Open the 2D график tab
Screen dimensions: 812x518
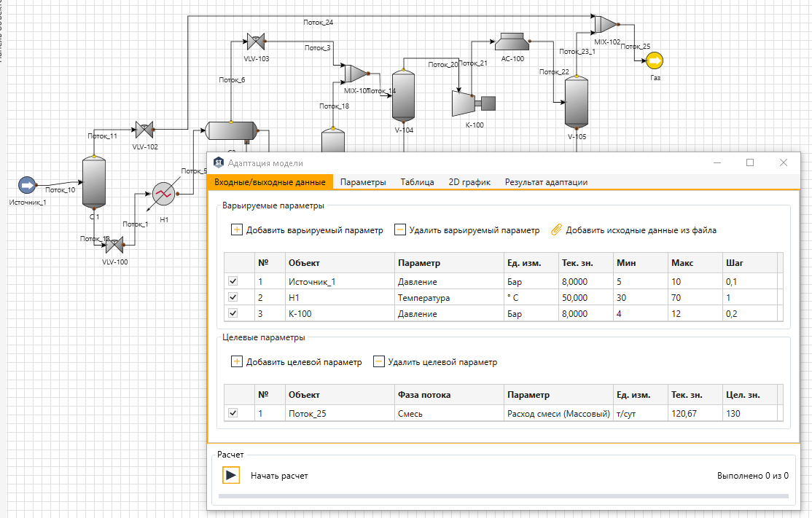(469, 182)
